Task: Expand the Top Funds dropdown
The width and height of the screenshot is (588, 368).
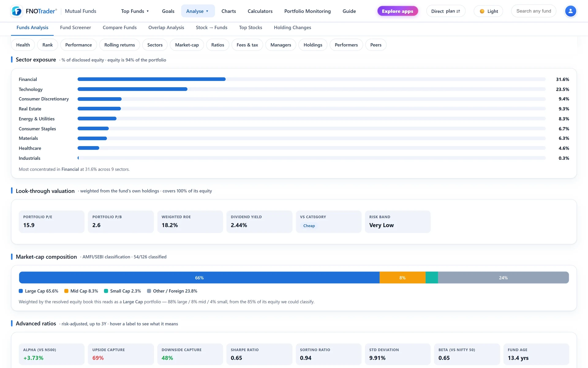Action: coord(135,11)
